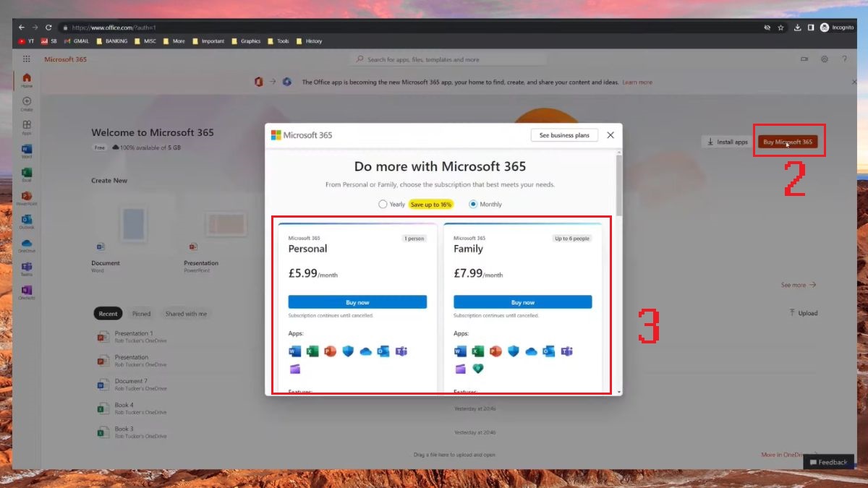Switch to the Pinned files tab

tap(141, 314)
